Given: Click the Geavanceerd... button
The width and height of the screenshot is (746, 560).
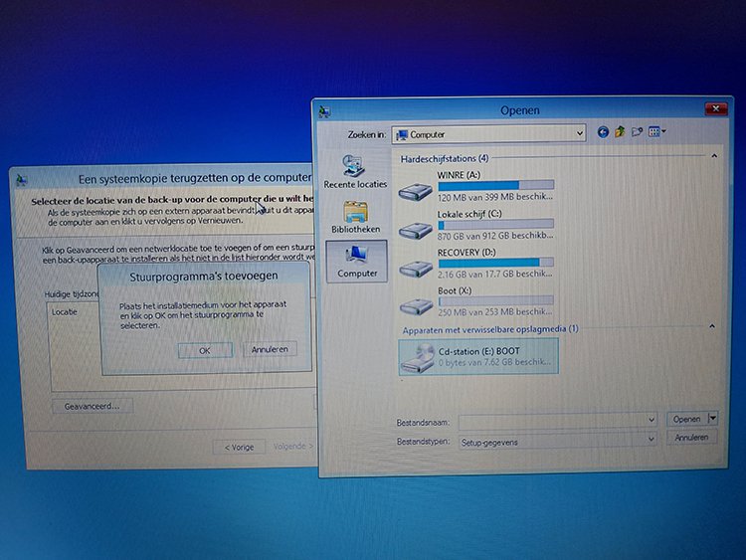Looking at the screenshot, I should (93, 406).
